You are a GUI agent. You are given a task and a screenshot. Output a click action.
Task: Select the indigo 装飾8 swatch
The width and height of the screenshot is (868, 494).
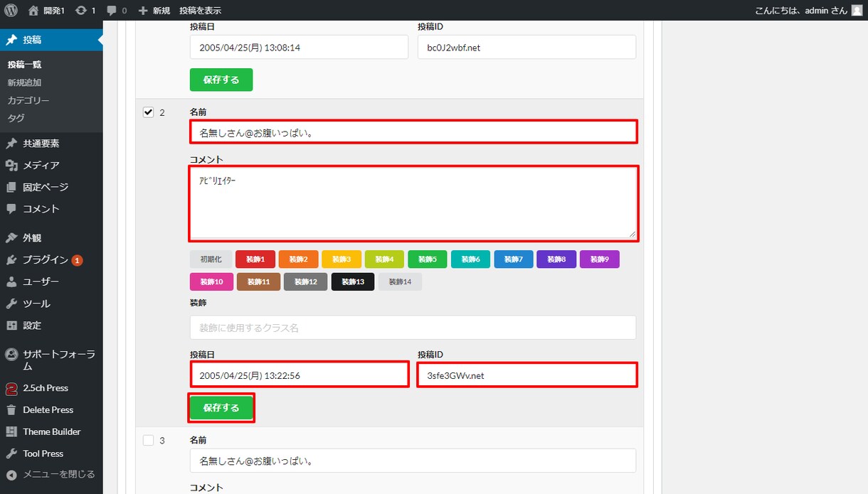click(x=556, y=259)
